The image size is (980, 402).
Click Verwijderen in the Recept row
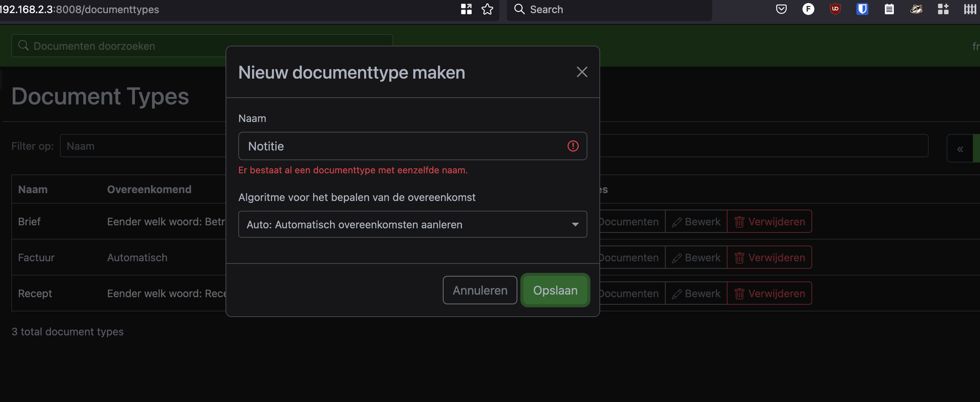click(x=769, y=293)
